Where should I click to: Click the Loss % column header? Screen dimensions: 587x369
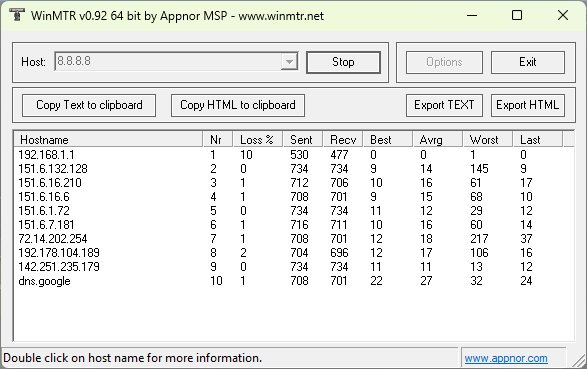coord(258,140)
